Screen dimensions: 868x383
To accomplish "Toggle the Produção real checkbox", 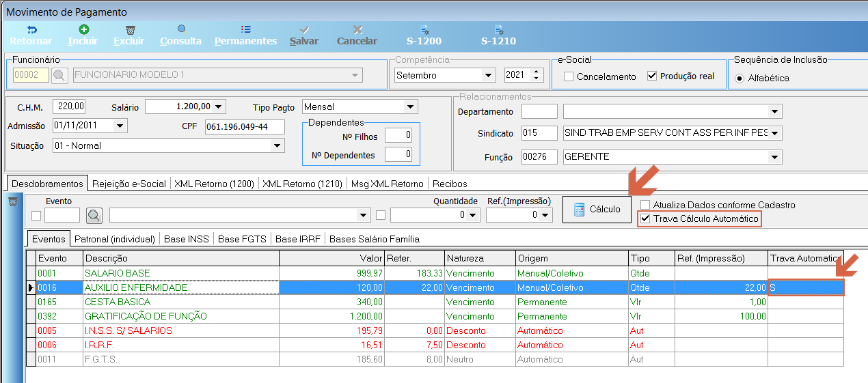I will [x=652, y=76].
